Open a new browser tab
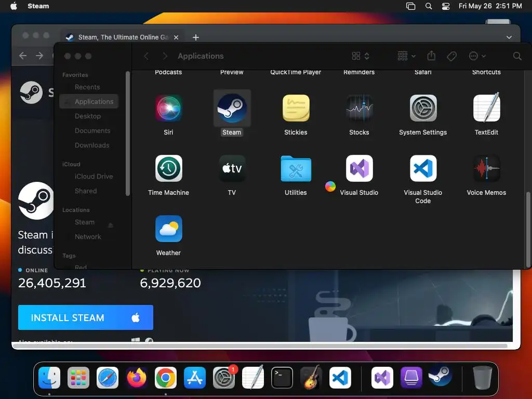 pyautogui.click(x=196, y=37)
